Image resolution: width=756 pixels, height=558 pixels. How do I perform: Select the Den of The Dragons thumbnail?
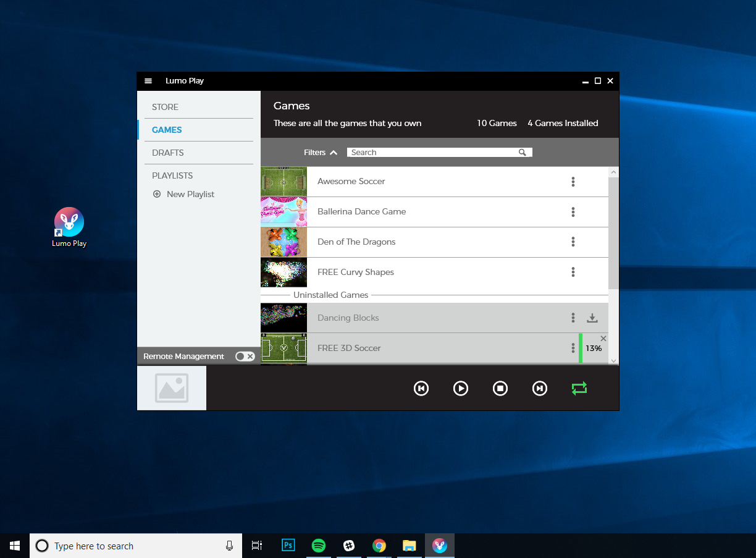283,242
